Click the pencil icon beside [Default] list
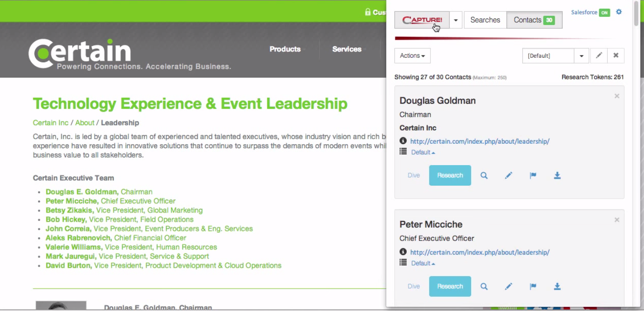644x311 pixels. pos(599,55)
